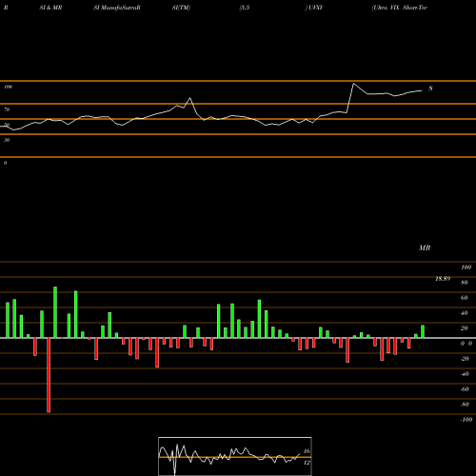Open the mini price chart thumbnail
Viewport: 476px width, 476px height.
tap(235, 456)
